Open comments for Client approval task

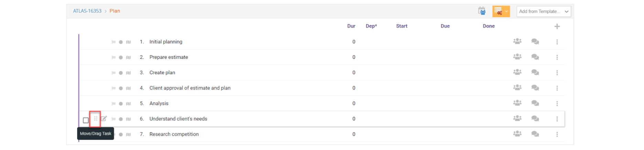click(535, 88)
